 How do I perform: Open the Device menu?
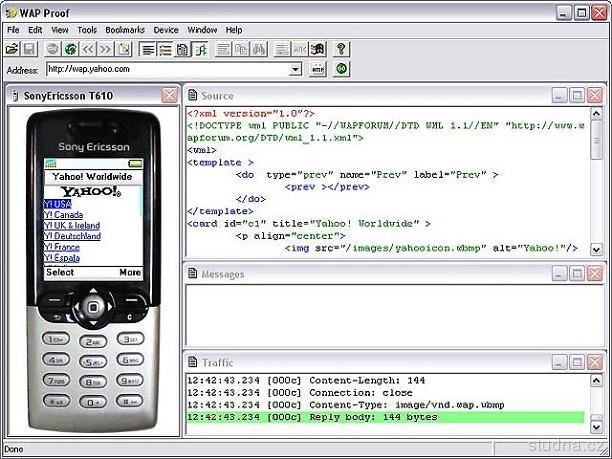pos(166,30)
